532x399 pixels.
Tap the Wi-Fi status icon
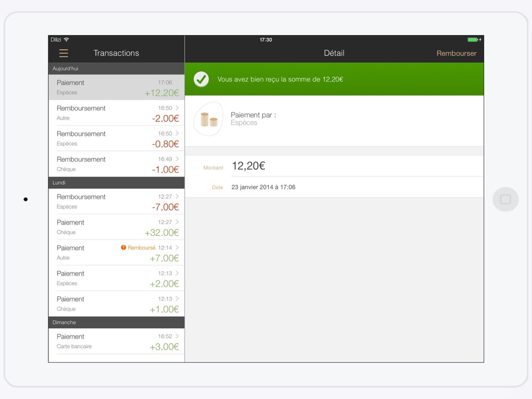pyautogui.click(x=66, y=40)
